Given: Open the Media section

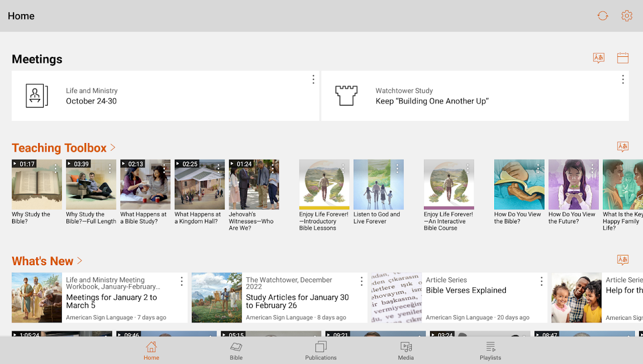Looking at the screenshot, I should [405, 350].
